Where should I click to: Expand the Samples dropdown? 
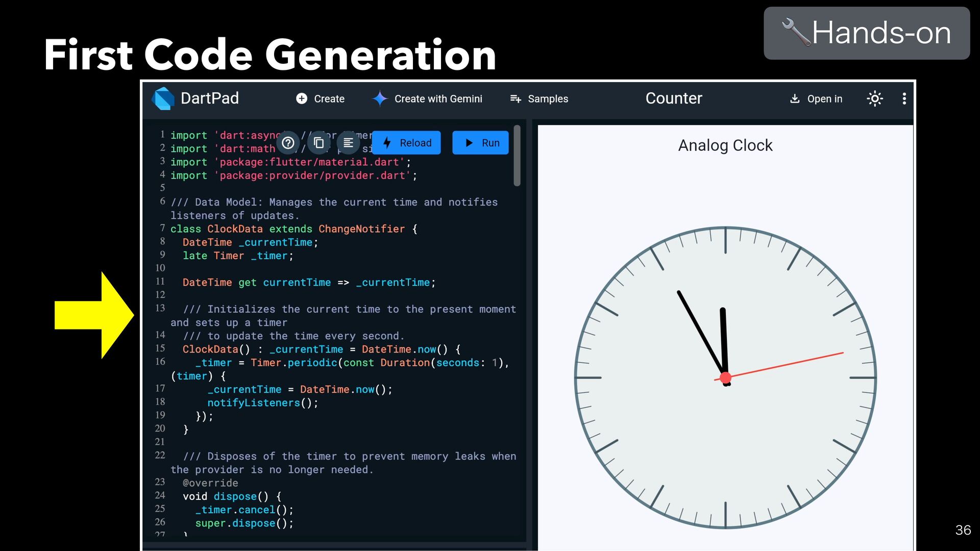pos(548,98)
